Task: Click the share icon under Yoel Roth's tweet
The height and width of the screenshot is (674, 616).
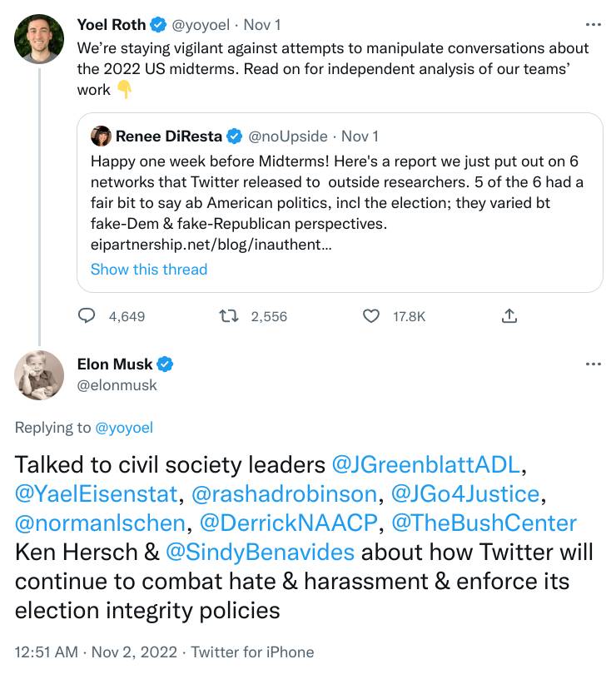Action: [510, 316]
